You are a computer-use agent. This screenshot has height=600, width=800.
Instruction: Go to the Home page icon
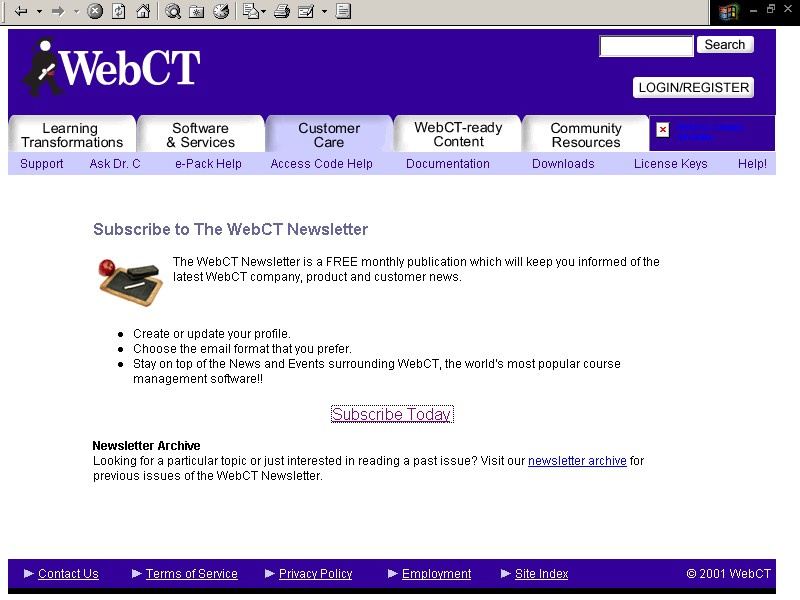pyautogui.click(x=143, y=11)
